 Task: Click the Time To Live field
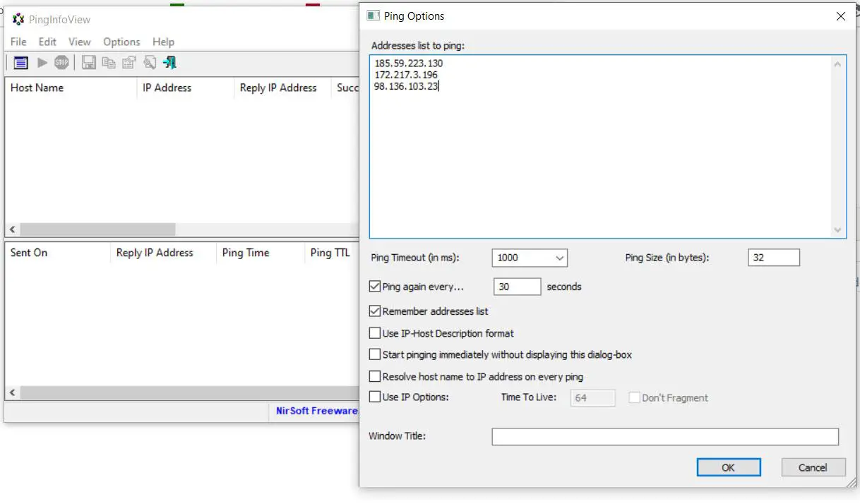point(592,397)
